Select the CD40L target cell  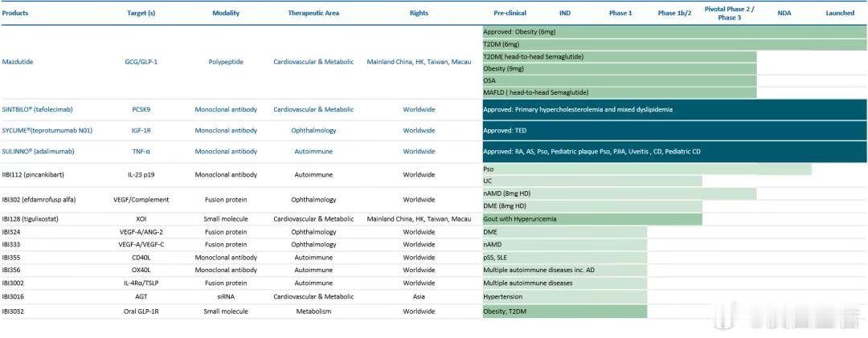click(141, 257)
